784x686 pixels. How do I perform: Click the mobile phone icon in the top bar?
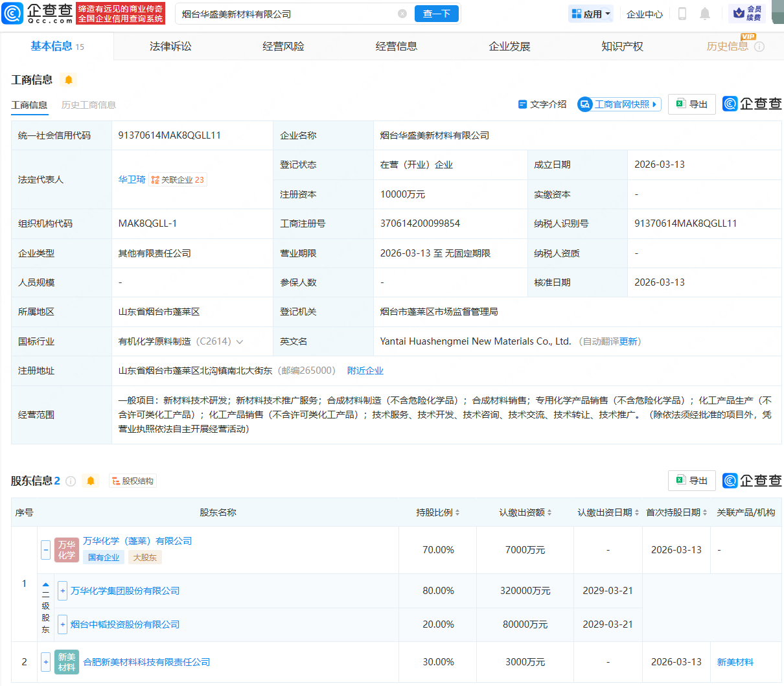(682, 13)
